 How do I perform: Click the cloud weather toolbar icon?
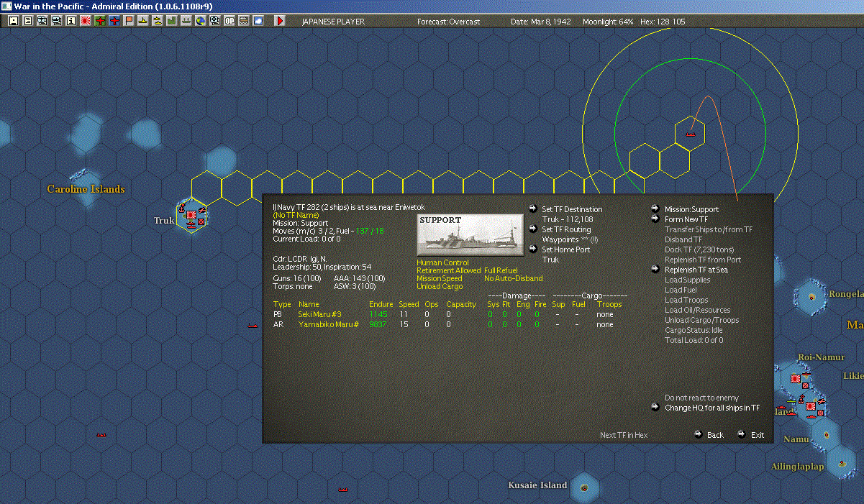pyautogui.click(x=258, y=22)
